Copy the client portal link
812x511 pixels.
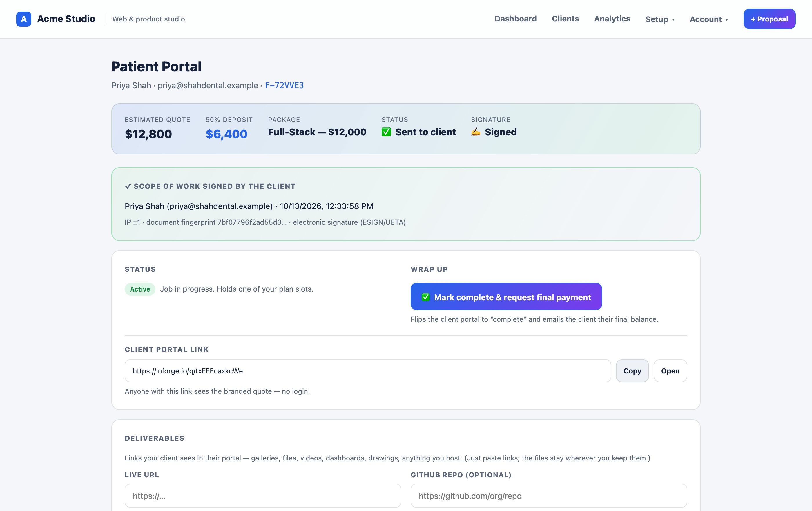pyautogui.click(x=632, y=370)
